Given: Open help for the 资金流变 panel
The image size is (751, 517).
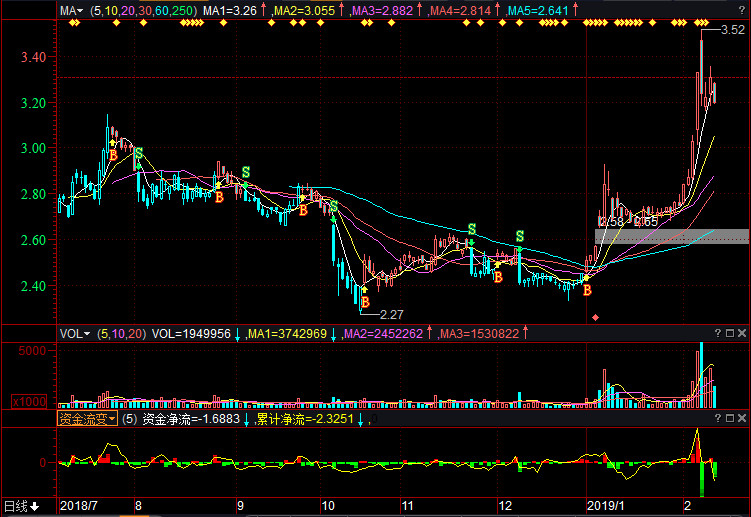Looking at the screenshot, I should 718,419.
